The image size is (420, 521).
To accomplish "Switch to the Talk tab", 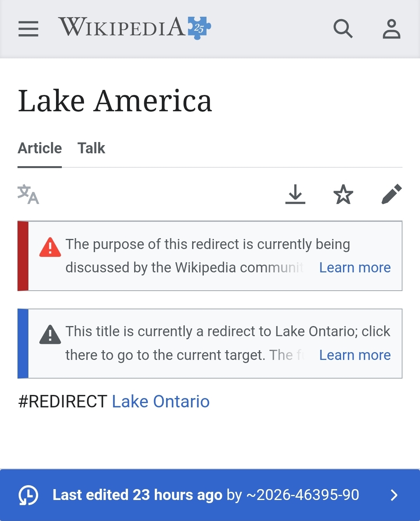I will (x=91, y=148).
